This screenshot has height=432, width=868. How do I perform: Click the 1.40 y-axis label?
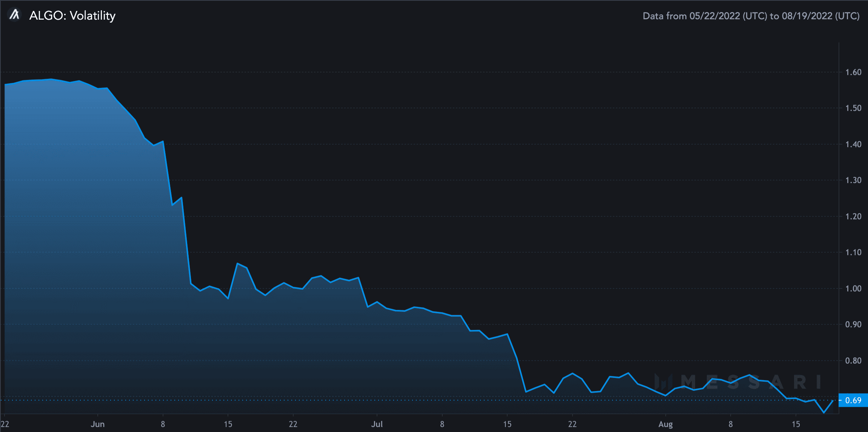[x=853, y=144]
